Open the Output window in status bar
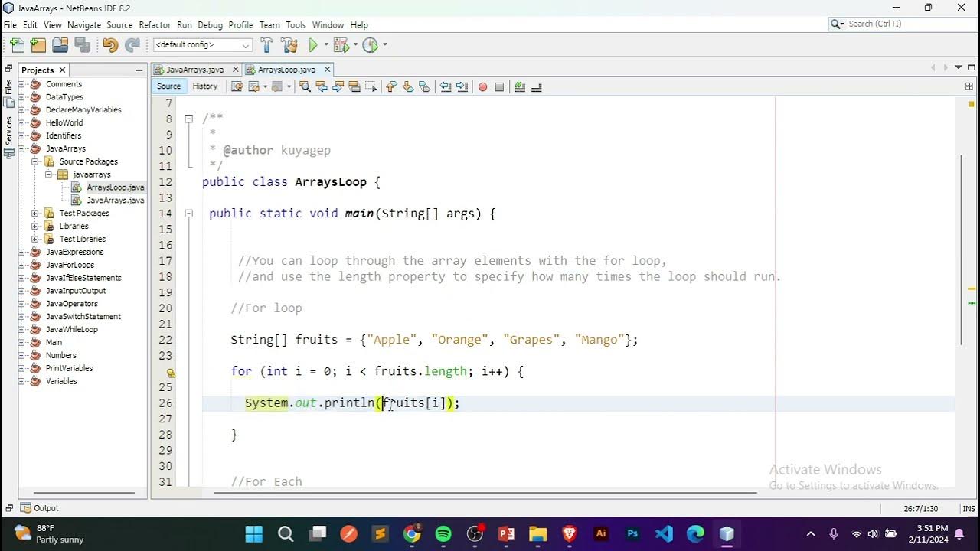The width and height of the screenshot is (980, 551). (x=40, y=508)
